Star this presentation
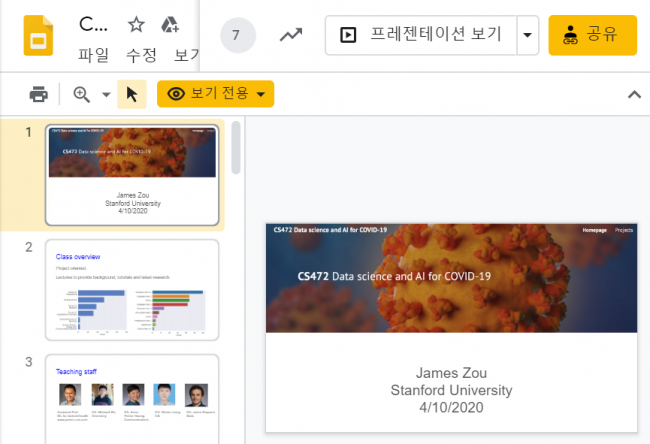 pyautogui.click(x=136, y=24)
